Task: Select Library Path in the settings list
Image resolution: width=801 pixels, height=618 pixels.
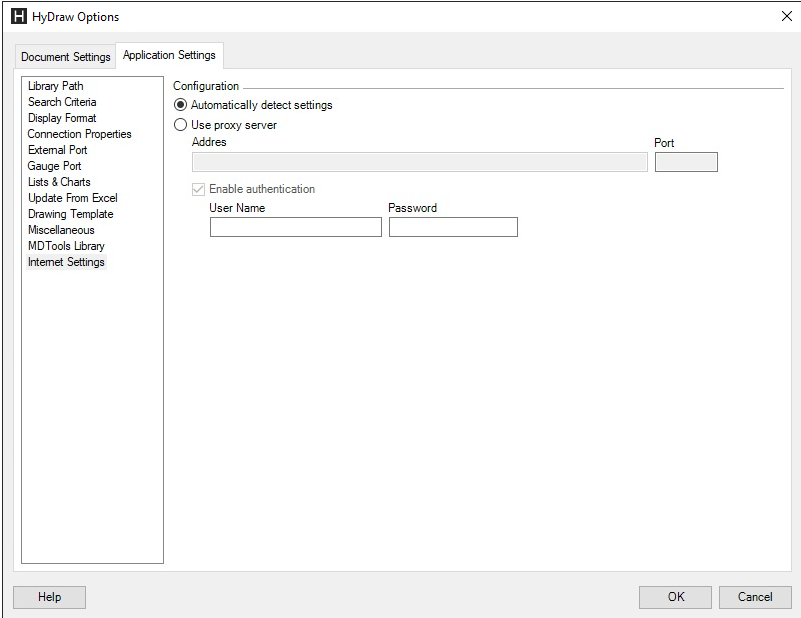Action: (55, 86)
